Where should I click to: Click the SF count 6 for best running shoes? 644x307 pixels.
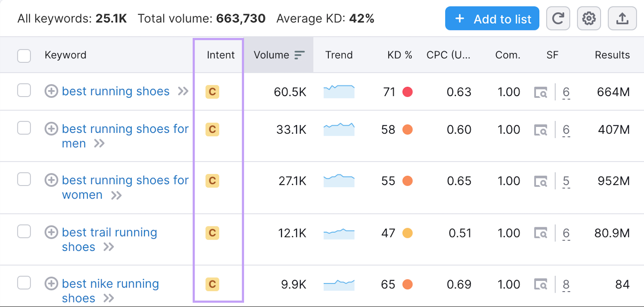point(566,92)
